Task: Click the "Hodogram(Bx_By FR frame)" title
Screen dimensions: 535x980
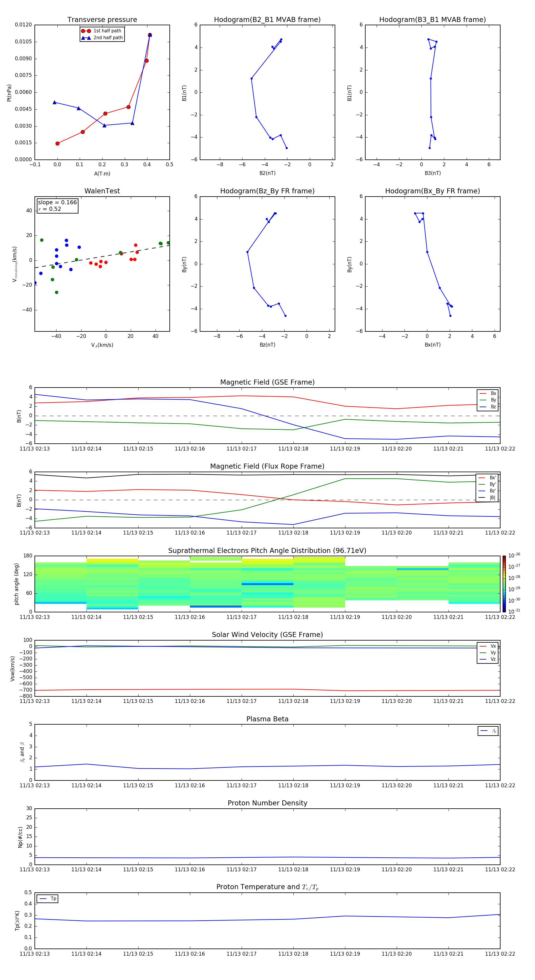Action: 432,191
